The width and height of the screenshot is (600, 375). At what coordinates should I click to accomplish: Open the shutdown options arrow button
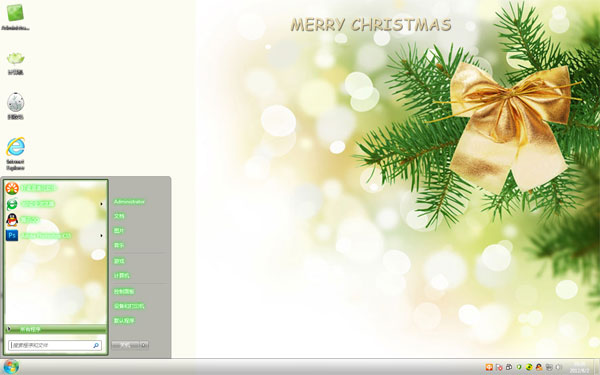click(144, 345)
